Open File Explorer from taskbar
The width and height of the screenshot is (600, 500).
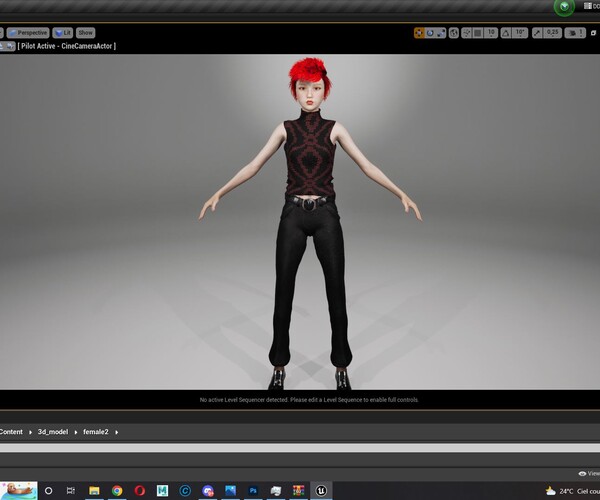(94, 490)
